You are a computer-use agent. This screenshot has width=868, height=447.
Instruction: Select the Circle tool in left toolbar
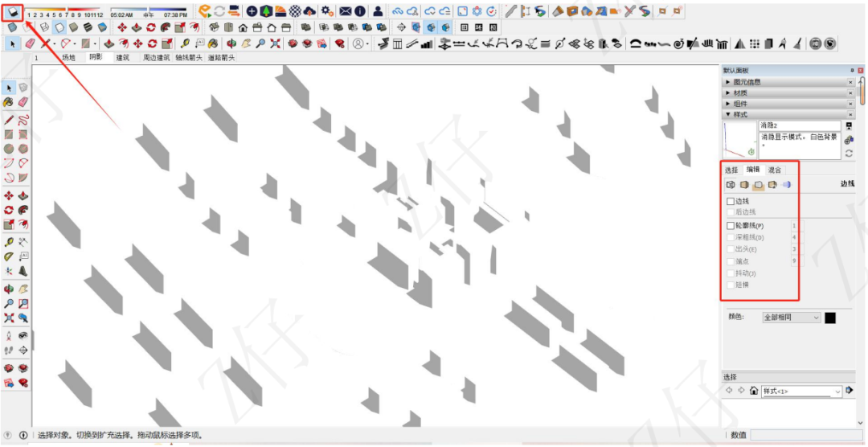coord(9,149)
